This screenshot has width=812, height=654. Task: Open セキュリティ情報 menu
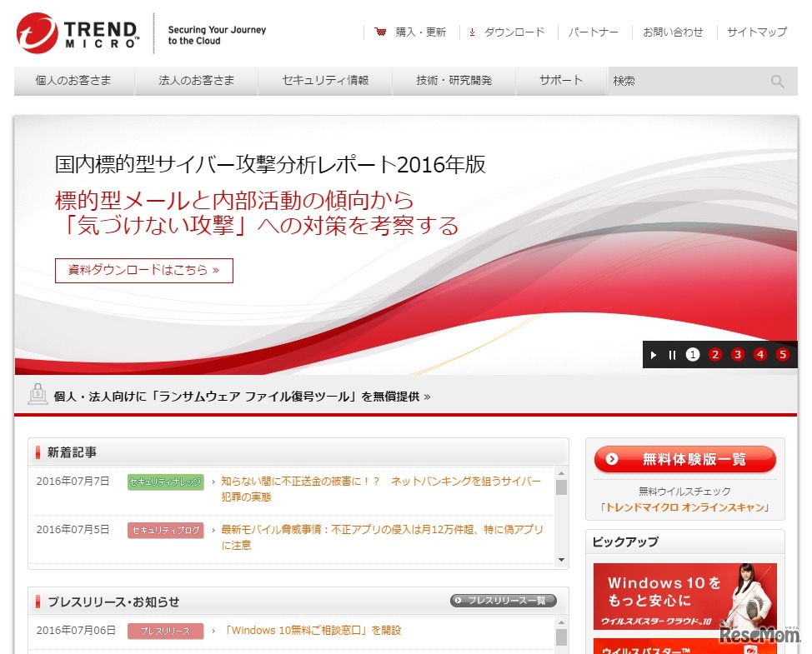click(325, 81)
